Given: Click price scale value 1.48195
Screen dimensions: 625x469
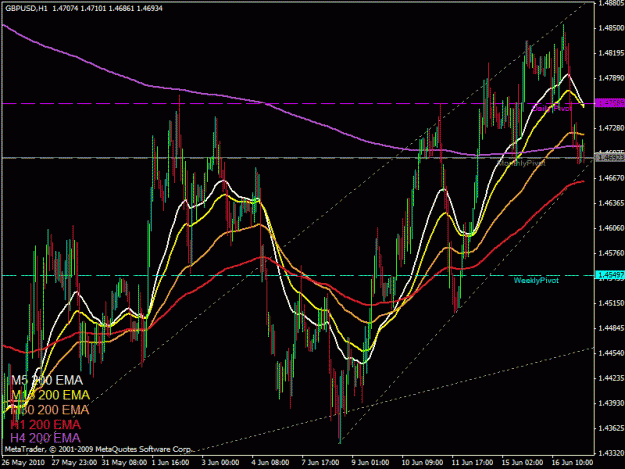Looking at the screenshot, I should [611, 53].
